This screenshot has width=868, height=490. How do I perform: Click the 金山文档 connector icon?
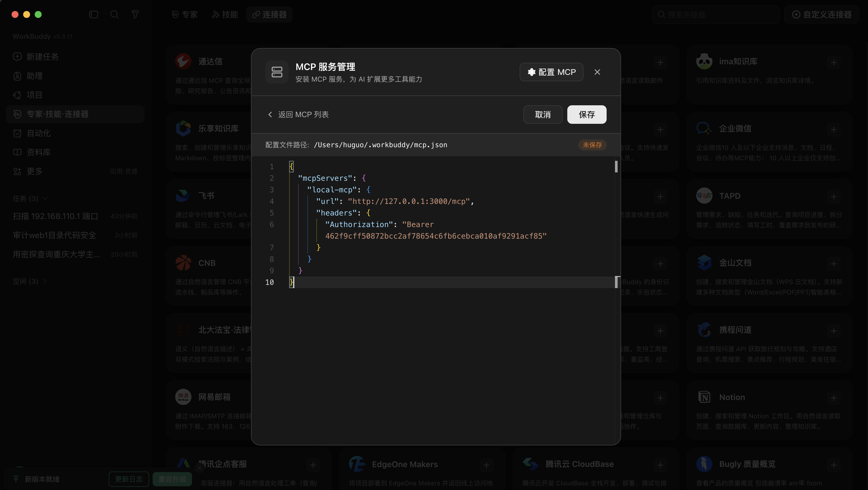click(x=704, y=263)
